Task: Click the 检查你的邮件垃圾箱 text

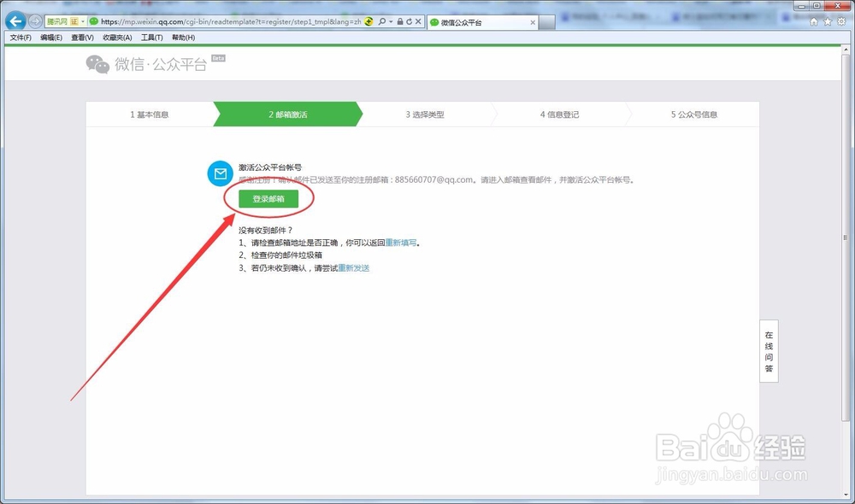Action: (286, 255)
